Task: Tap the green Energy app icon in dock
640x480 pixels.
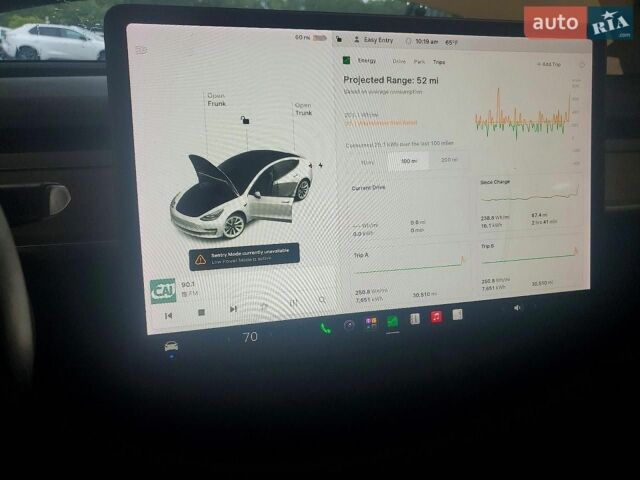Action: 393,322
